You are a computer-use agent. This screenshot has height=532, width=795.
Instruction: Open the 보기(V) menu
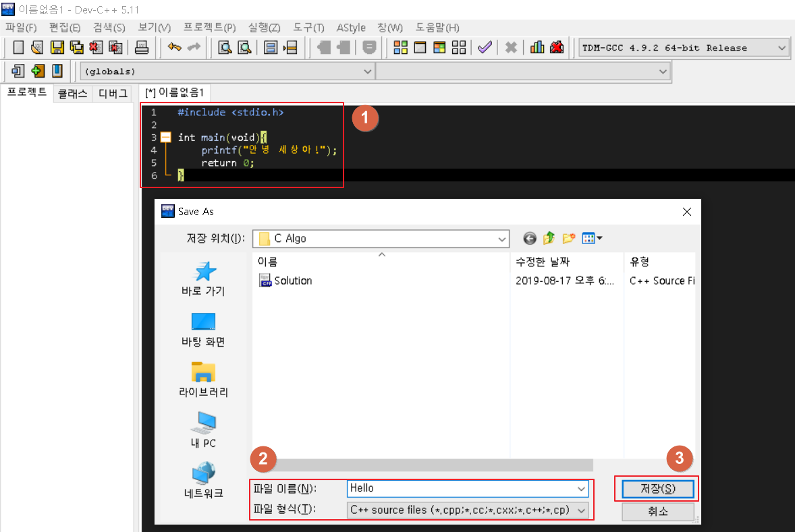[x=154, y=28]
